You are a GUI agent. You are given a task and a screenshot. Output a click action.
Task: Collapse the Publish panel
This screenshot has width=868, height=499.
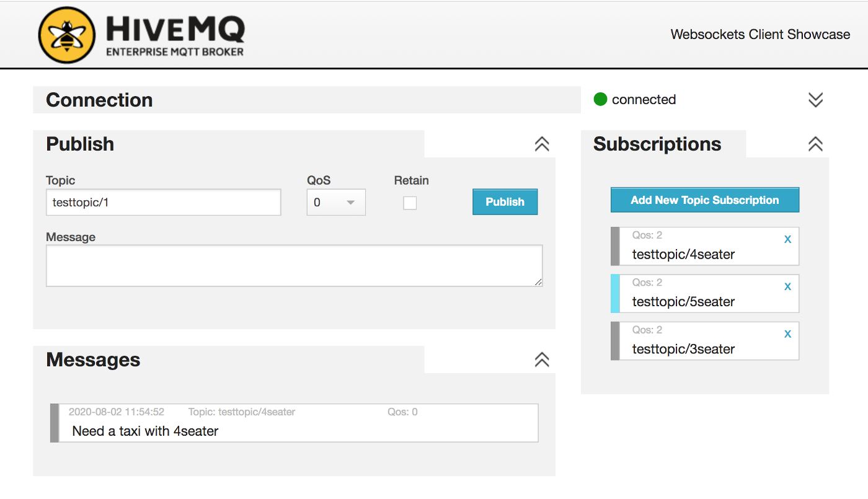(541, 144)
